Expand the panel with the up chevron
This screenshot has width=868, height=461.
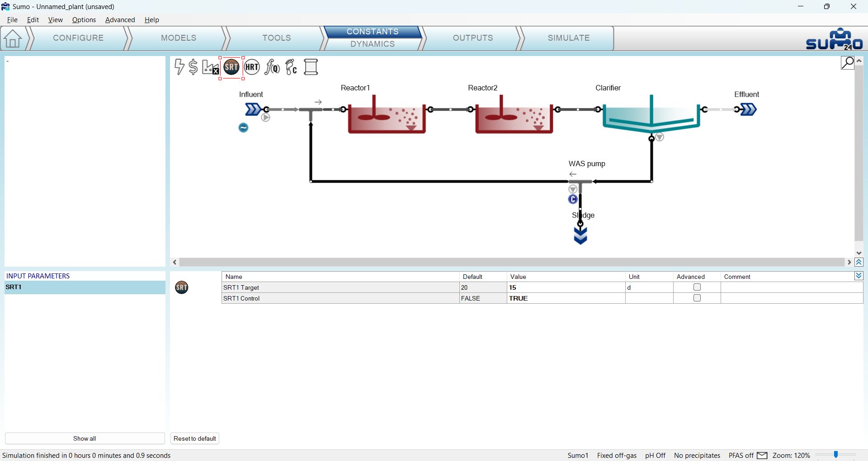click(x=859, y=262)
